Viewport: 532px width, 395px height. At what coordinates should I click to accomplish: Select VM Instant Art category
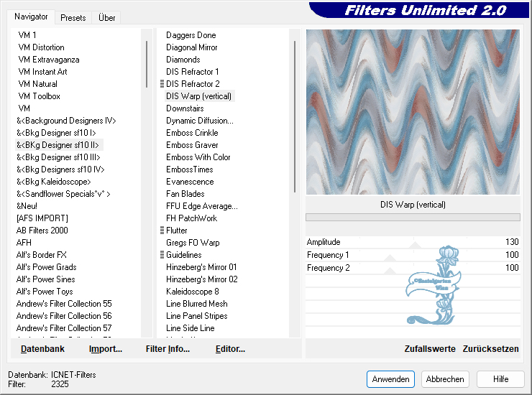coord(42,72)
